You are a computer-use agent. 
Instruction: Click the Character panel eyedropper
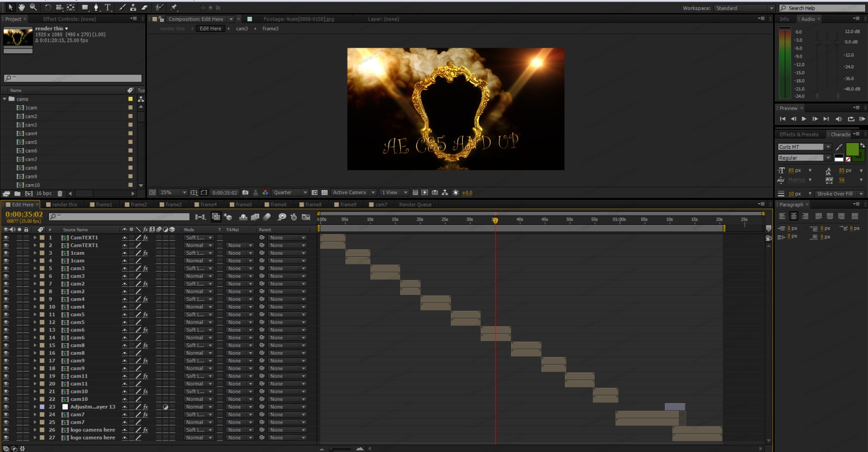839,147
